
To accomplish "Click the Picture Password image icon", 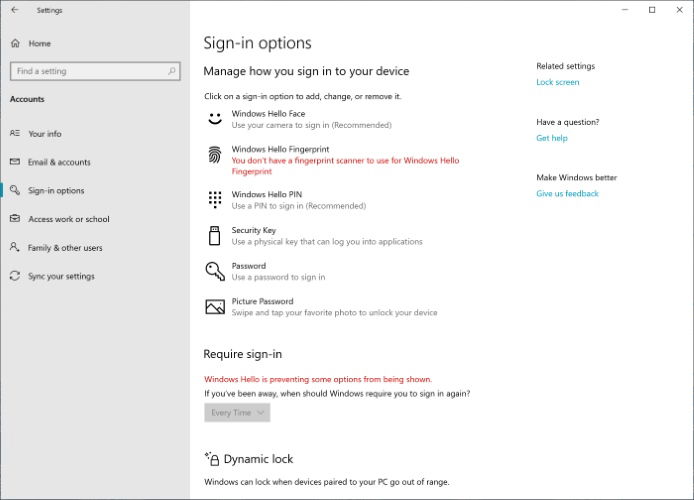I will point(215,307).
